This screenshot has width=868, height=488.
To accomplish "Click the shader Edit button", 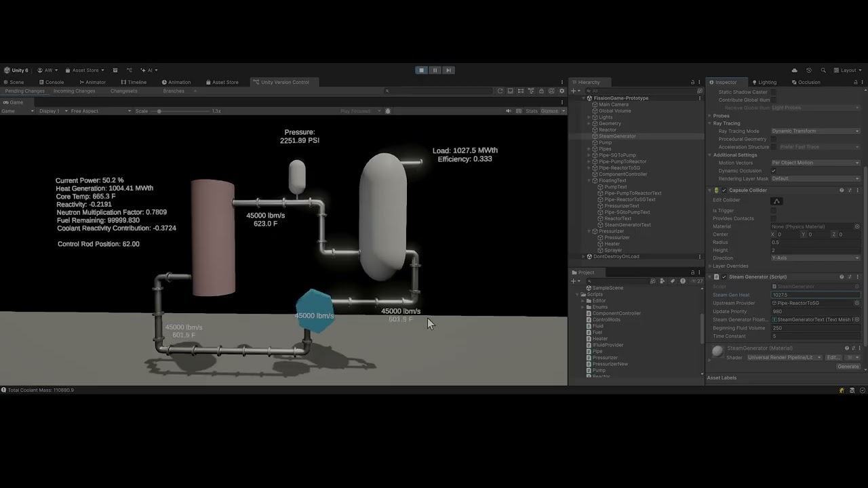I will pyautogui.click(x=833, y=357).
